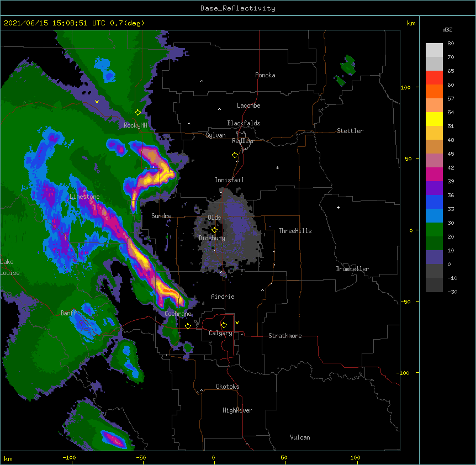Click the dBZ legend heading
The image size is (476, 465).
pyautogui.click(x=447, y=29)
